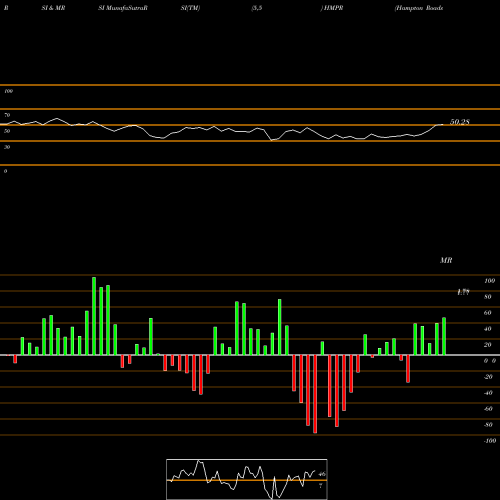Click the bar chart axis label -60
500x500 pixels.
click(488, 409)
